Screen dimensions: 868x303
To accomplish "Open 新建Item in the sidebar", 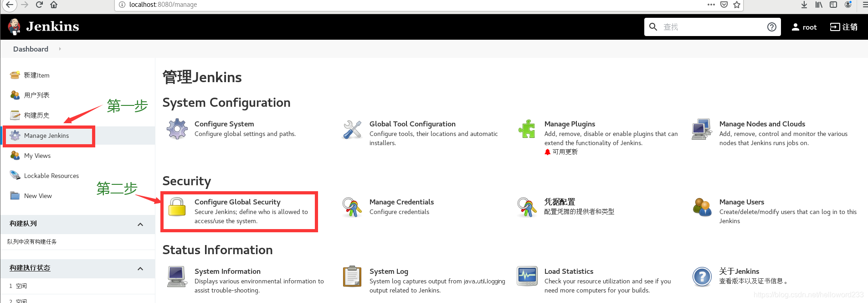I will (x=36, y=75).
